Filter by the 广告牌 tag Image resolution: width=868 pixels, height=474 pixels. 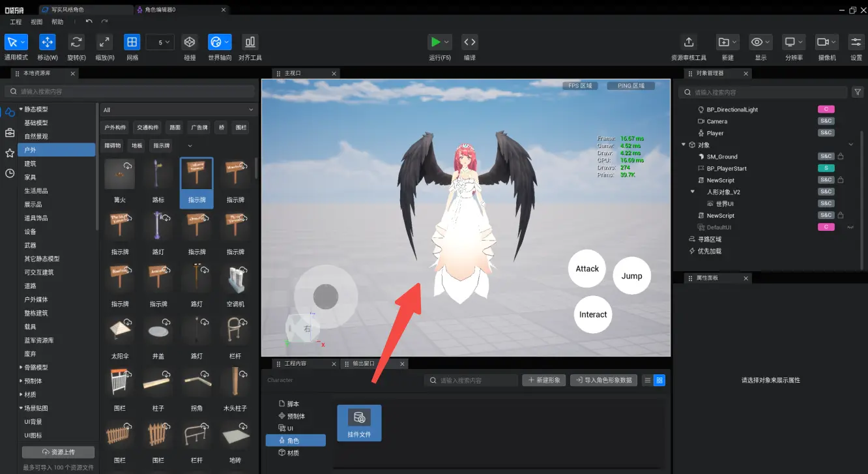(x=198, y=128)
